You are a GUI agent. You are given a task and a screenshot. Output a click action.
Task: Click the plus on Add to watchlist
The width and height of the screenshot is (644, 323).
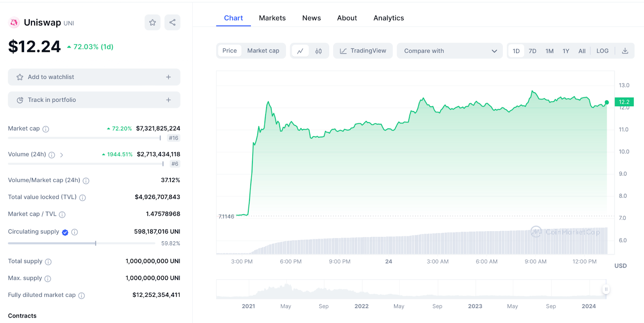(168, 77)
